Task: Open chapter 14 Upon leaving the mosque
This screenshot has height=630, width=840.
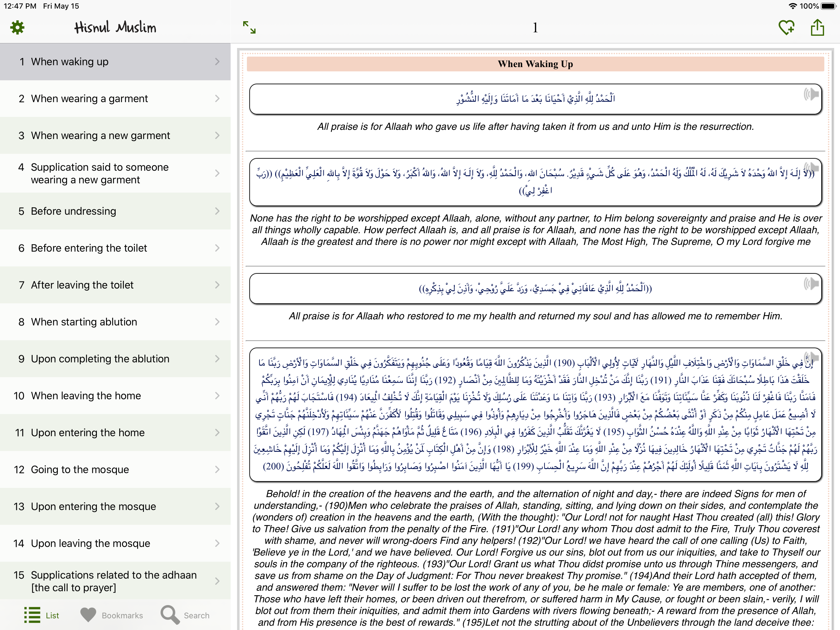Action: (x=115, y=543)
